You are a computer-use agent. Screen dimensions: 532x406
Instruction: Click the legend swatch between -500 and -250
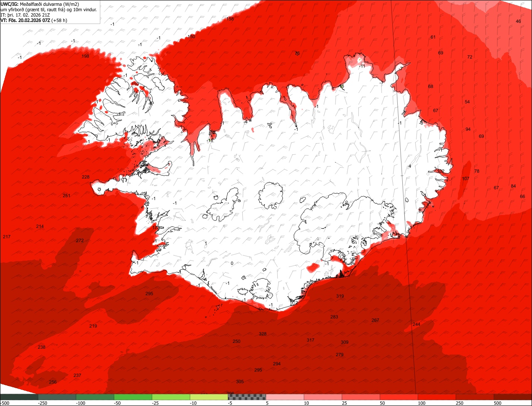click(19, 397)
